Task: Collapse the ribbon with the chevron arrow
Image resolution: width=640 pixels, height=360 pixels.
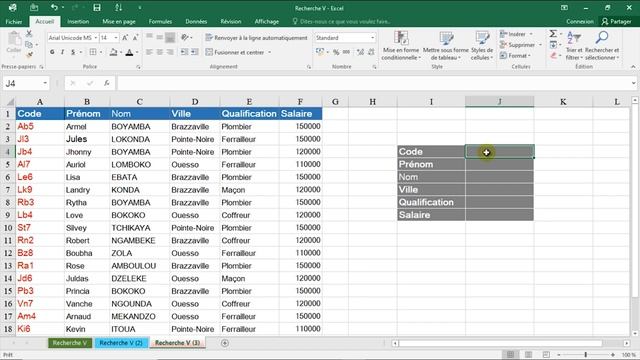Action: click(633, 67)
